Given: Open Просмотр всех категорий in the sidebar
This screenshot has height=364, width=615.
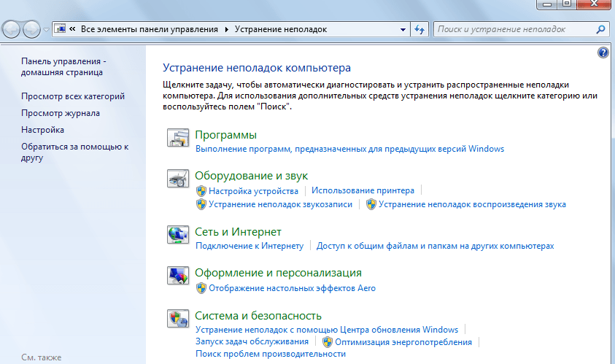Looking at the screenshot, I should click(x=73, y=96).
